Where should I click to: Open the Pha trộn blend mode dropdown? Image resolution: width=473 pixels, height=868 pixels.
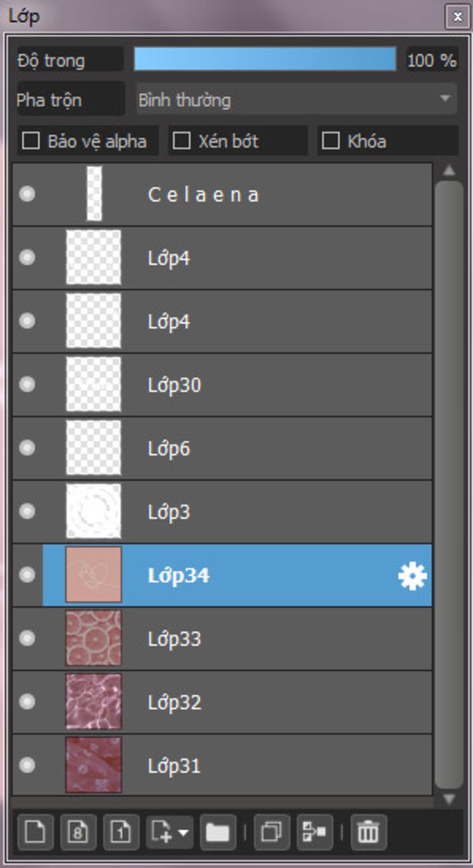[x=297, y=99]
